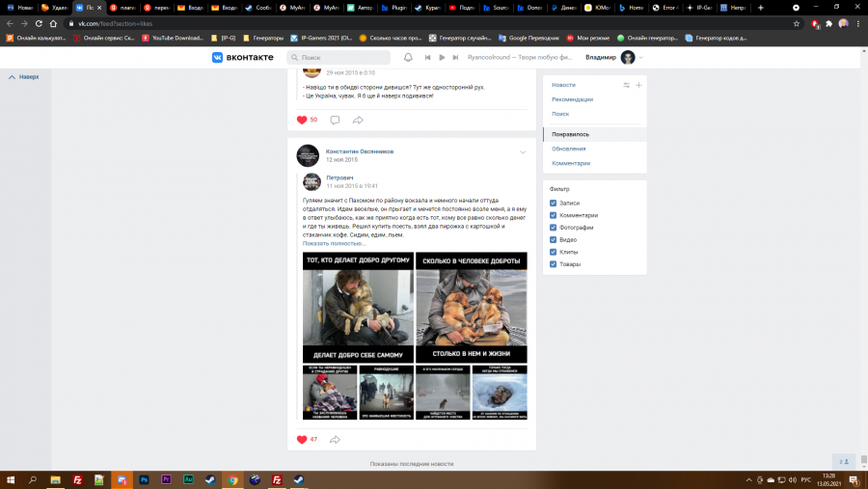Screen dimensions: 868x489
Task: Bookmark this page with the star icon
Action: coord(796,23)
